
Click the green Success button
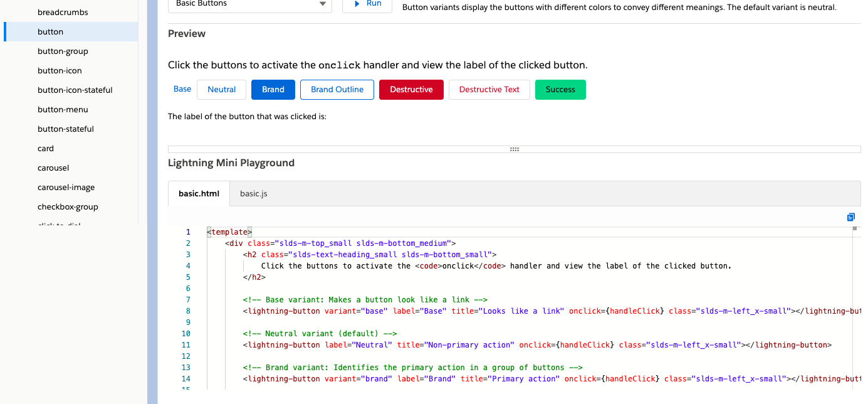click(x=560, y=90)
